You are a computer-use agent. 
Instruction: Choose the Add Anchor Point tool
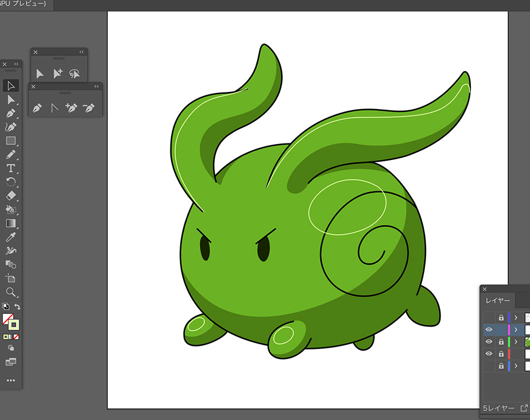click(71, 108)
